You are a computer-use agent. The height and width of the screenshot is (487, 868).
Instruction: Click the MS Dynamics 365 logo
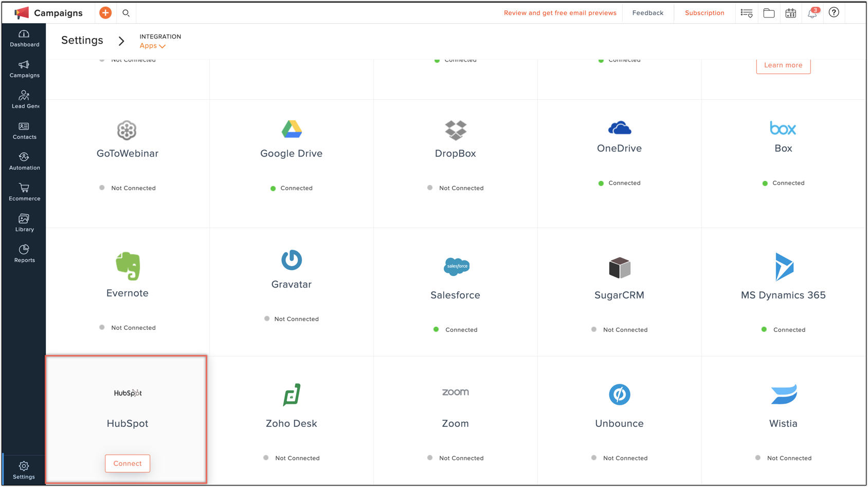click(x=784, y=267)
